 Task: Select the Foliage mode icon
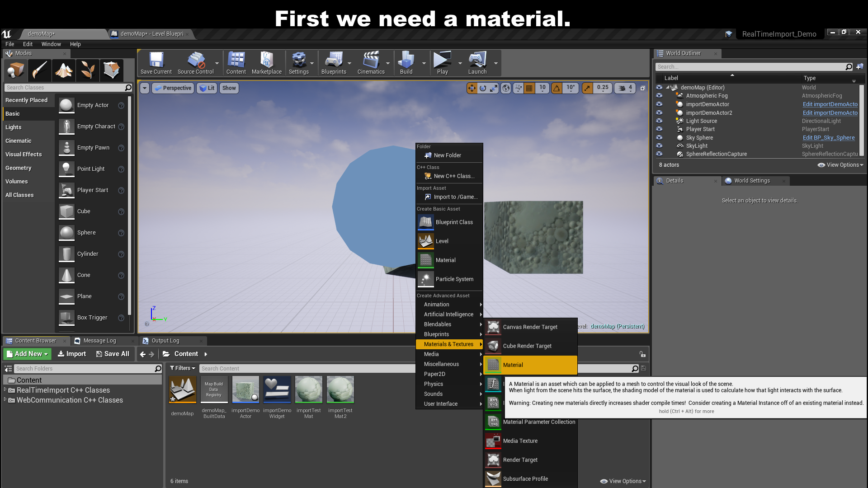tap(88, 70)
